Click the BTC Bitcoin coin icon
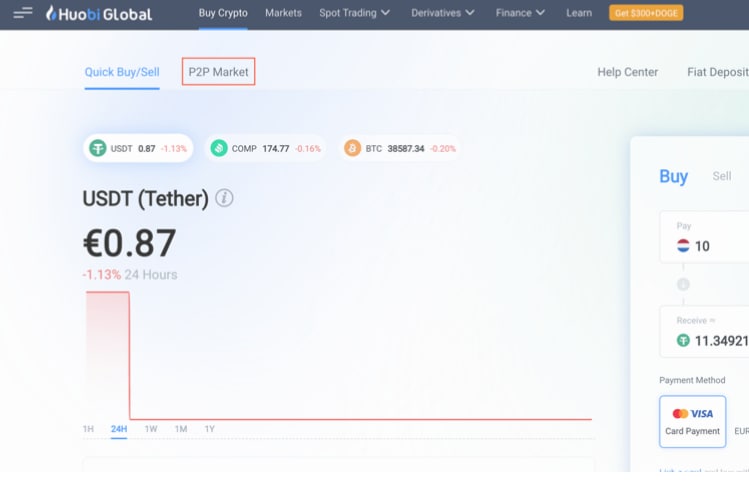The height and width of the screenshot is (482, 749). (353, 148)
